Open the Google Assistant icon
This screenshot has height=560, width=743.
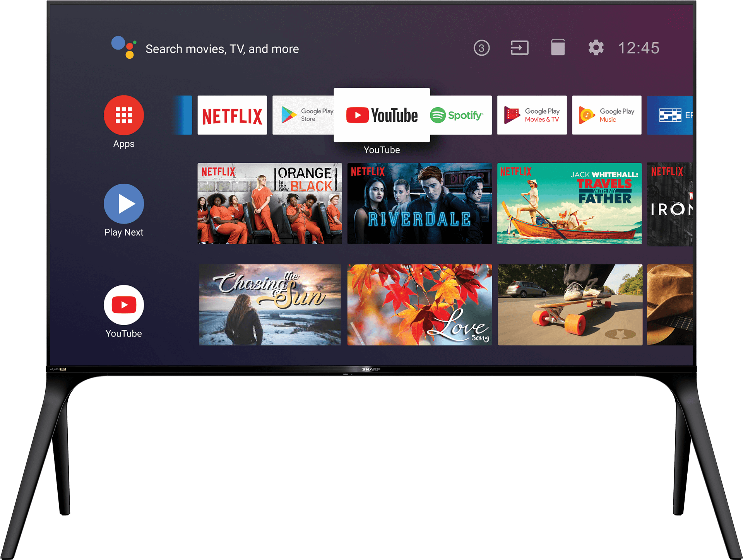click(124, 47)
